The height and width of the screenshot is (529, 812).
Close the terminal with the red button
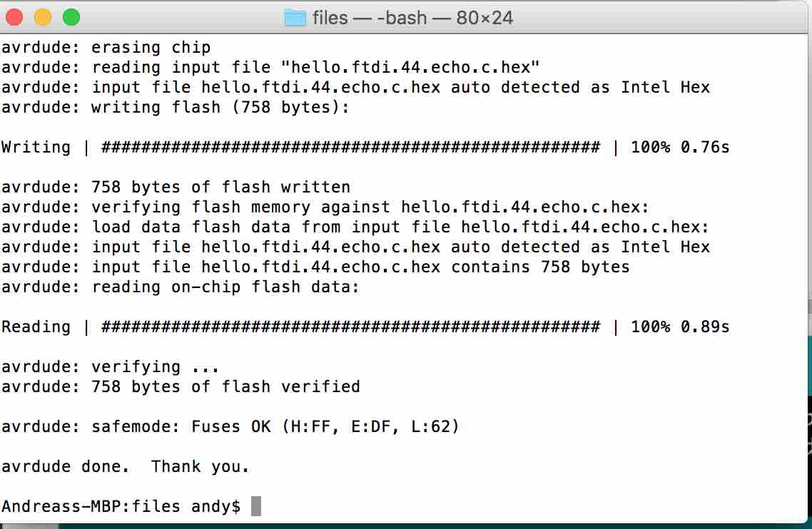click(x=14, y=18)
